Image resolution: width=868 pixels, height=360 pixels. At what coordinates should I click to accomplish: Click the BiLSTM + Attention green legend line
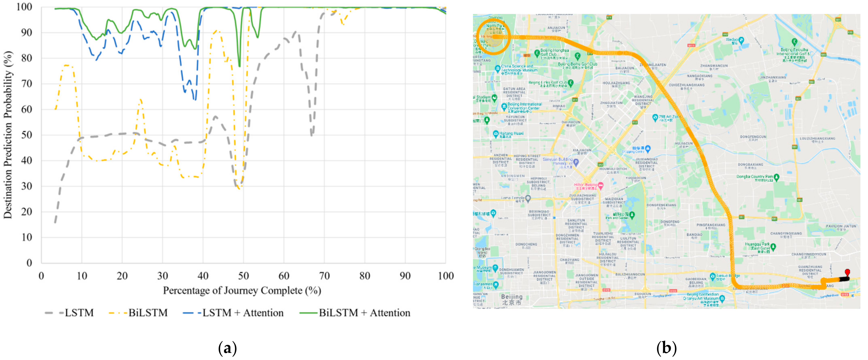(308, 313)
